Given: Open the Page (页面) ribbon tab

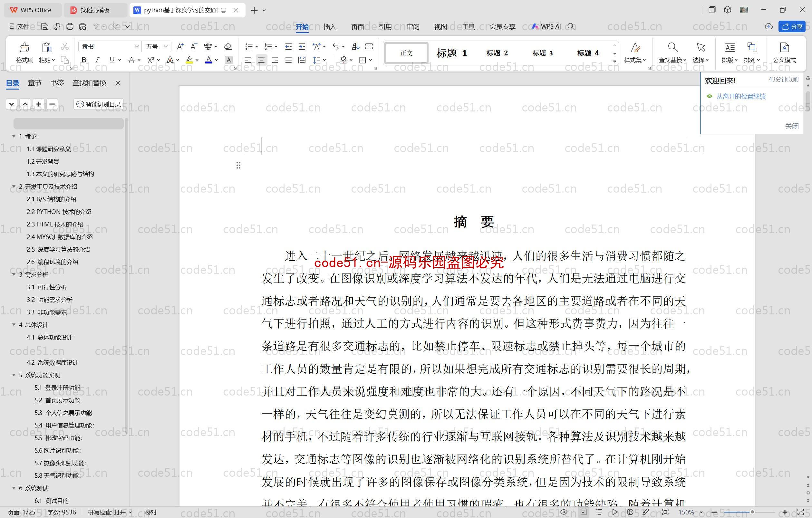Looking at the screenshot, I should pos(357,27).
